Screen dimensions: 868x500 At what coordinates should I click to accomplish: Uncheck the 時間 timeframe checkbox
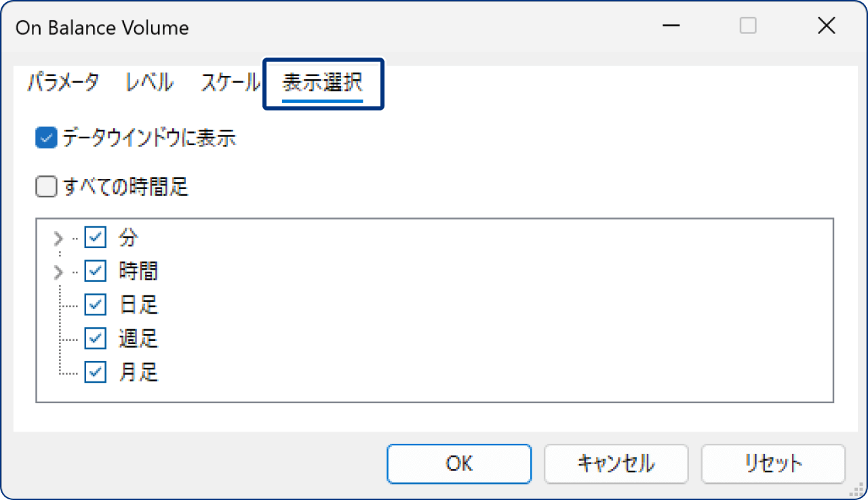click(x=95, y=270)
